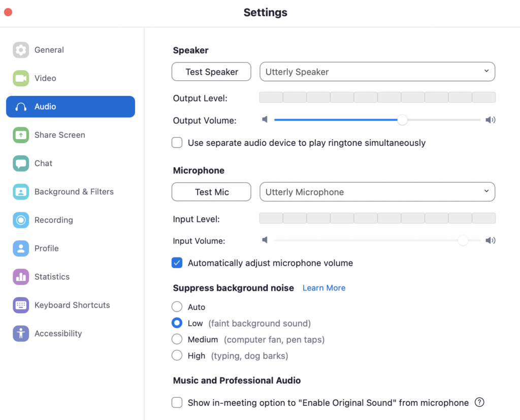Click the Accessibility figure icon
Image resolution: width=520 pixels, height=420 pixels.
click(21, 334)
